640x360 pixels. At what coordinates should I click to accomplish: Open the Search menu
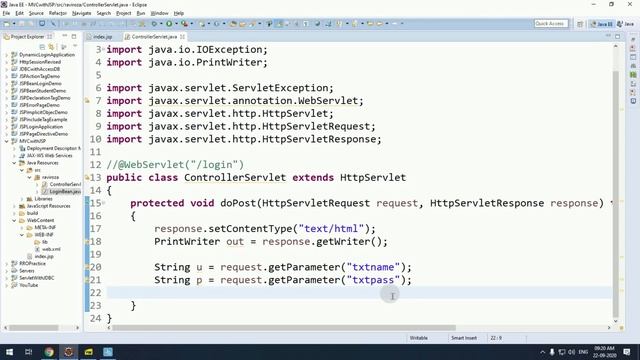click(104, 13)
